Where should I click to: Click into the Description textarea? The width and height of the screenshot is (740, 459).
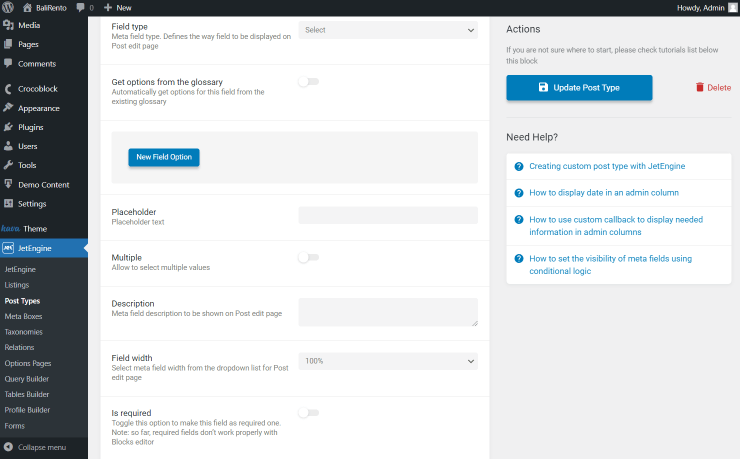pyautogui.click(x=388, y=312)
